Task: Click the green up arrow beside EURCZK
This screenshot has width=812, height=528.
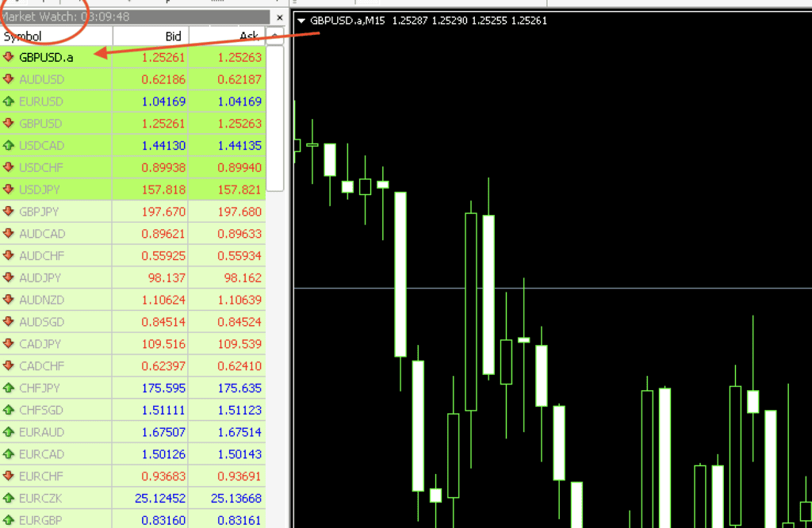Action: tap(9, 498)
